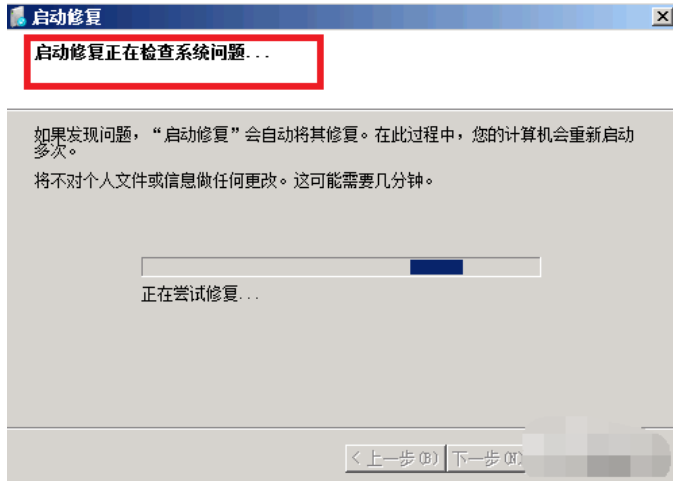Close the 启动修复 dialog window
The height and width of the screenshot is (485, 673).
coord(662,17)
